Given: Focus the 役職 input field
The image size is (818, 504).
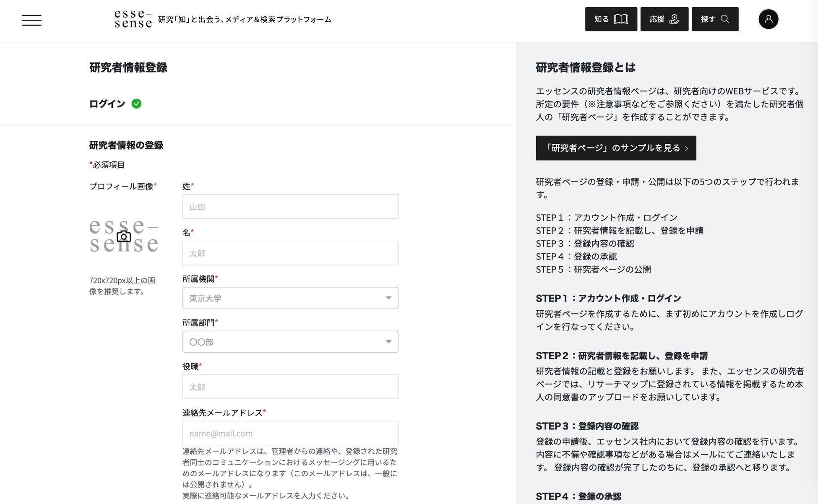Looking at the screenshot, I should [x=290, y=387].
